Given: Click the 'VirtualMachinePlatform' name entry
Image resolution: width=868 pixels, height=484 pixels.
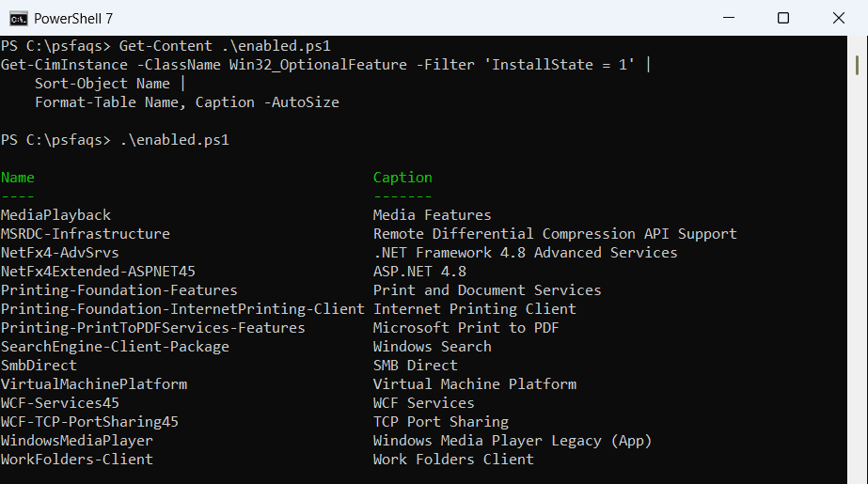Looking at the screenshot, I should tap(93, 384).
